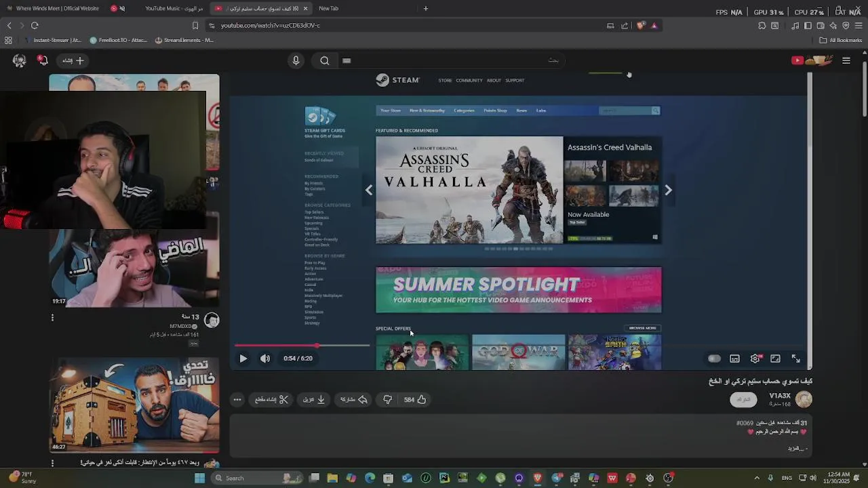Open Brave Rewards triangle icon

click(x=654, y=26)
